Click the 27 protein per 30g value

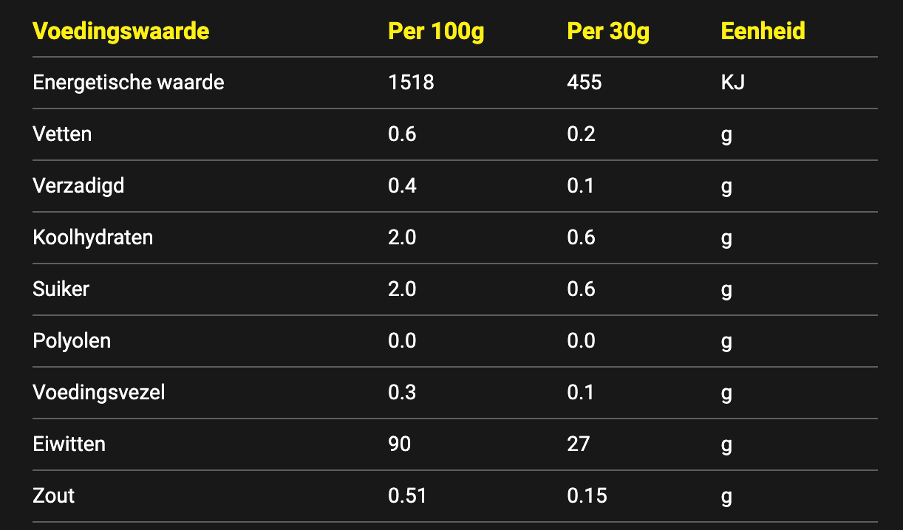578,444
